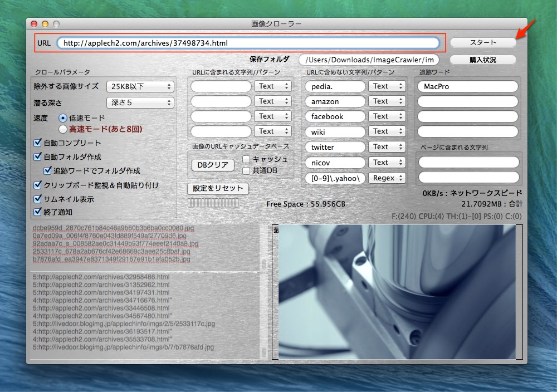The width and height of the screenshot is (557, 392).
Task: Toggle 追跡ワードでフォルダ作成 checkbox
Action: click(x=47, y=170)
